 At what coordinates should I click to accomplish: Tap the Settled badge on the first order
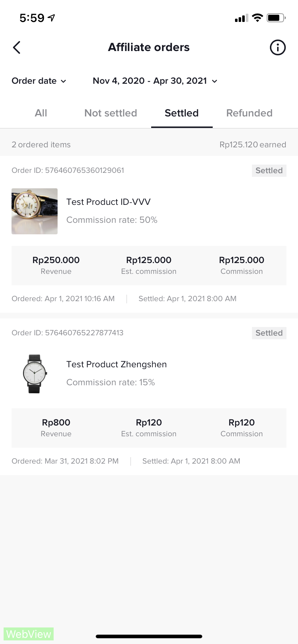pyautogui.click(x=269, y=171)
